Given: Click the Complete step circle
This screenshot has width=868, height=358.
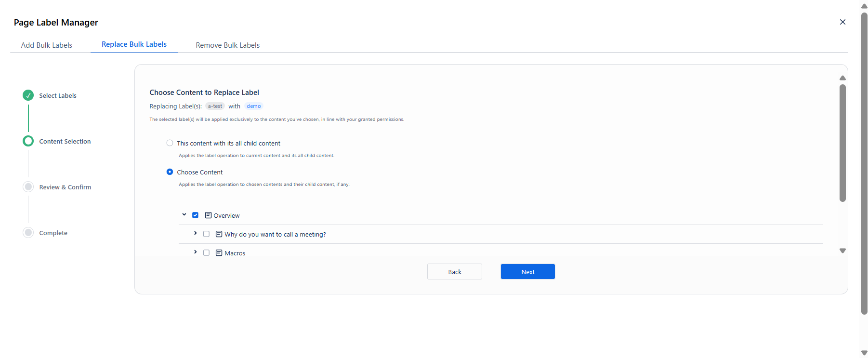Looking at the screenshot, I should click(28, 233).
